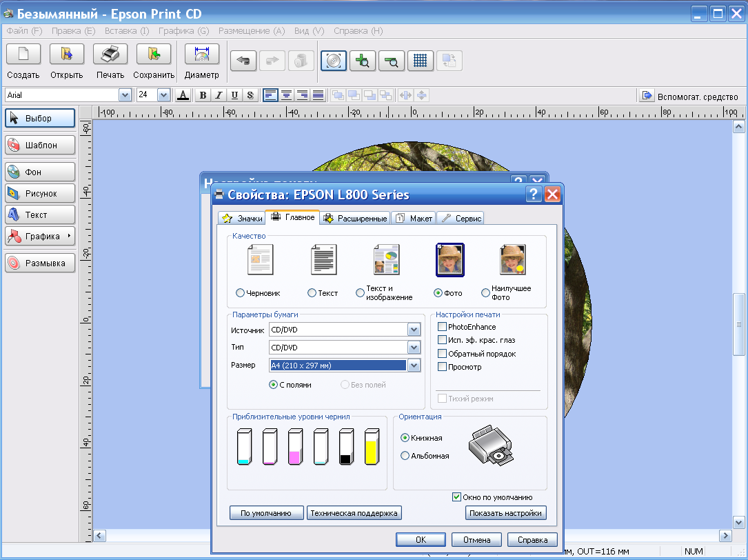Click the Печать (Print) toolbar icon
The image size is (748, 560).
pos(110,54)
